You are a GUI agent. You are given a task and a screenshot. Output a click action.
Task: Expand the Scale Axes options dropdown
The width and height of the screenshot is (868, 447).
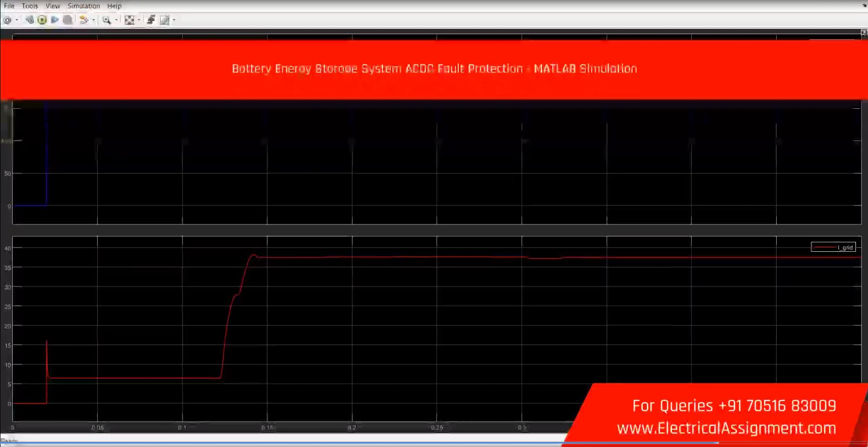pyautogui.click(x=139, y=20)
